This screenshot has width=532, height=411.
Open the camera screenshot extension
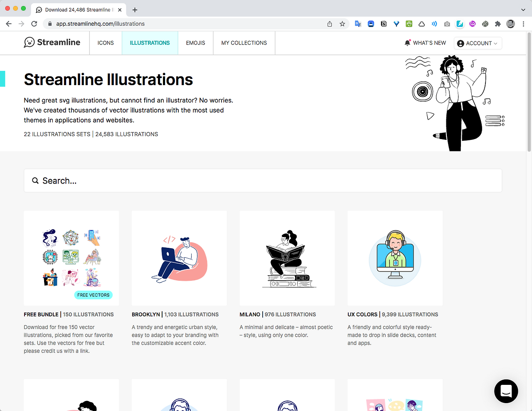[447, 24]
